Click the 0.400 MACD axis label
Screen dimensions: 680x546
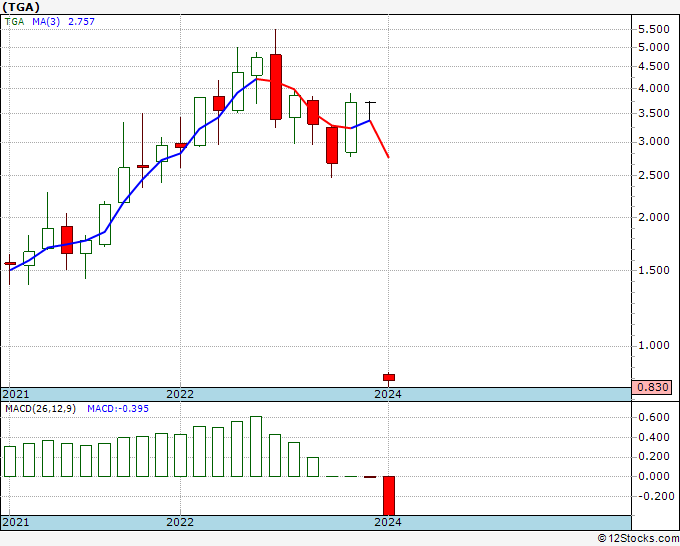pyautogui.click(x=654, y=438)
